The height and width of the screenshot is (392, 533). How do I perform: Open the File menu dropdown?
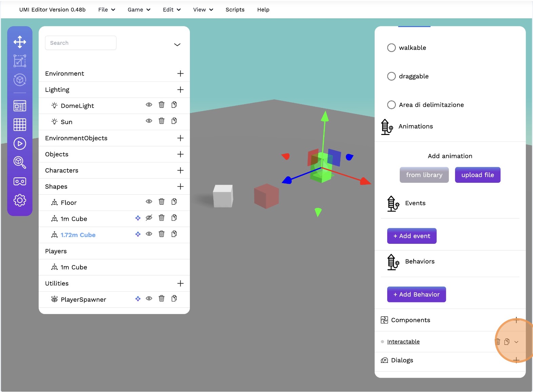(106, 10)
